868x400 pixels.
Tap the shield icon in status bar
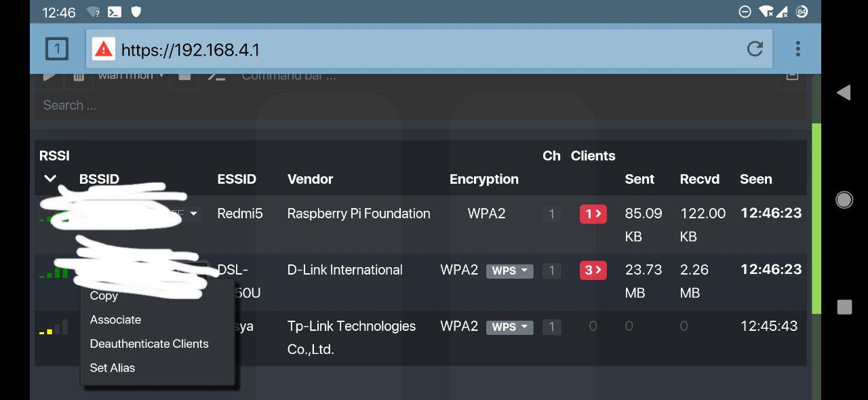(x=136, y=12)
